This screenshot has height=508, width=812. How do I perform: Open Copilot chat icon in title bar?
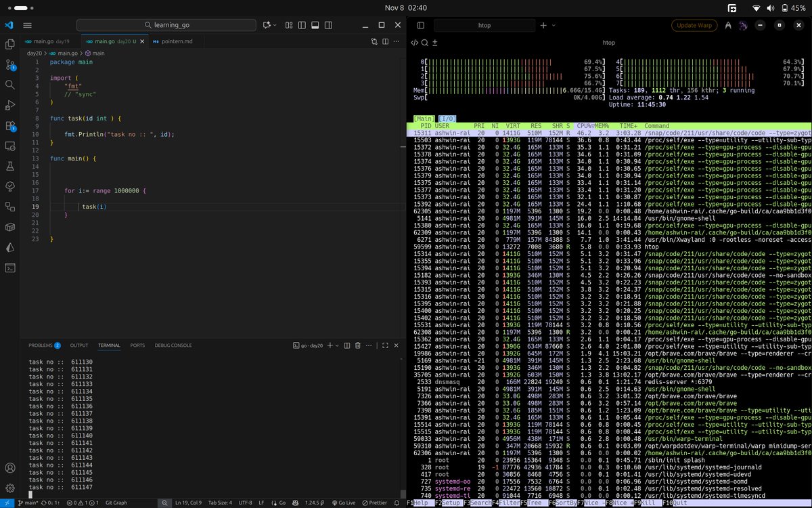(267, 25)
